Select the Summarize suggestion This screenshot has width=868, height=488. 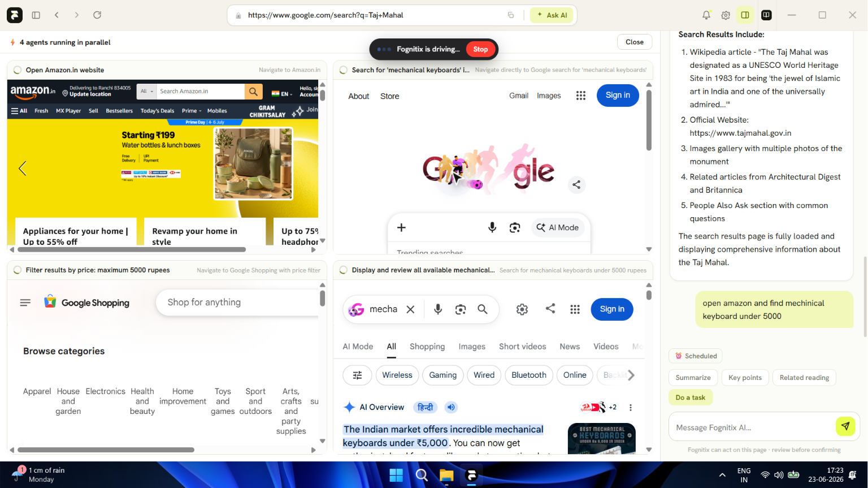tap(693, 378)
